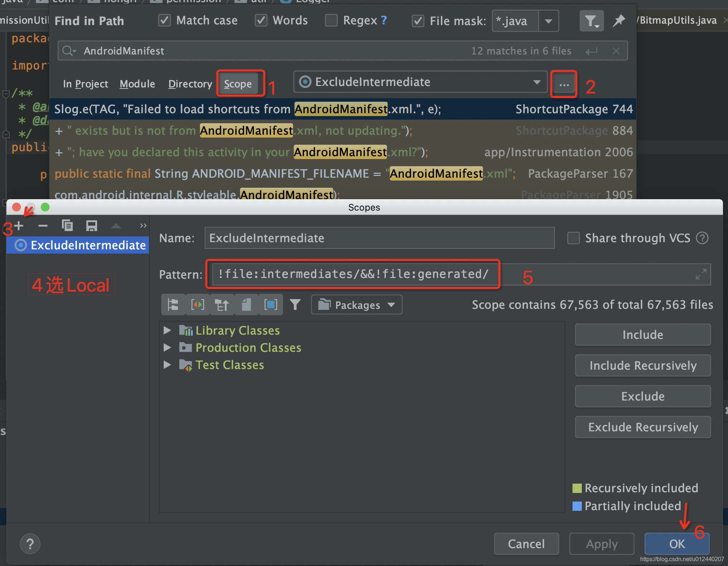Open the ExcludeIntermediate scope dropdown
Viewport: 728px width, 566px height.
pos(536,82)
